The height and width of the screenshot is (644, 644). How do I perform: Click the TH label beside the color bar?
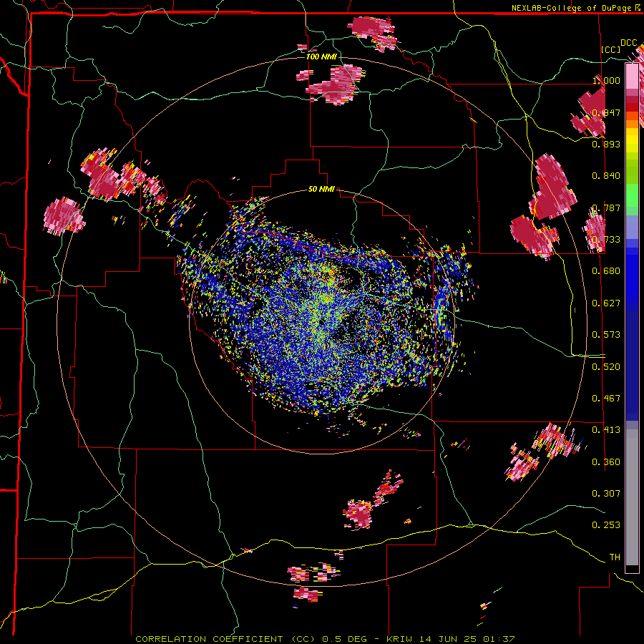(x=615, y=557)
